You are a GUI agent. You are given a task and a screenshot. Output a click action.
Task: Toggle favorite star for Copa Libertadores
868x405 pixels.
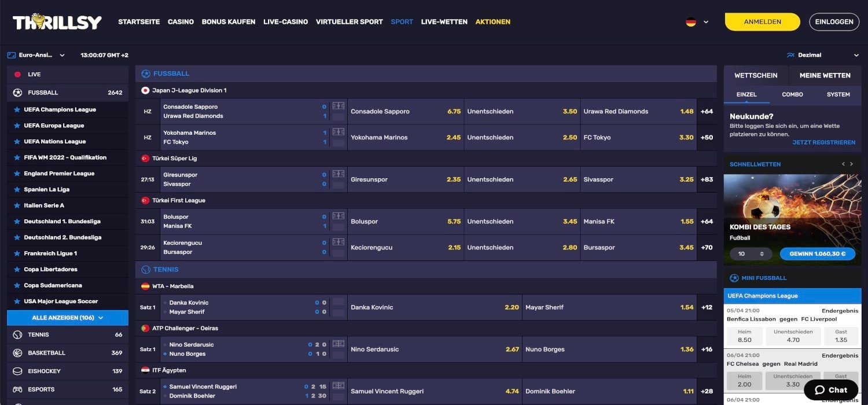(x=17, y=270)
